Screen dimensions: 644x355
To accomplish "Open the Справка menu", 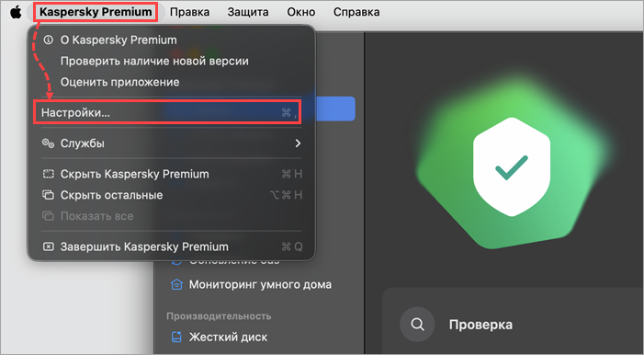I will pos(356,12).
